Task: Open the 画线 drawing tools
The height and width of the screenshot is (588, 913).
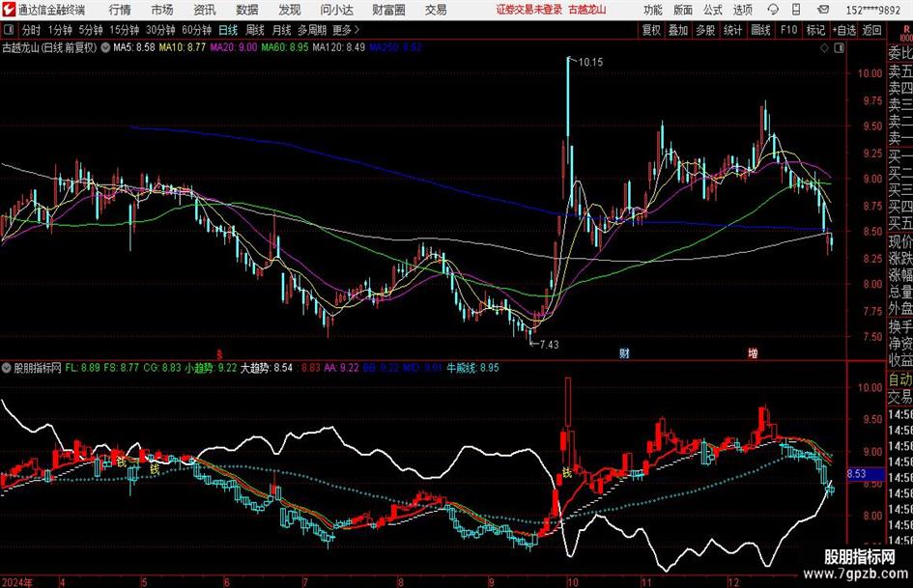Action: (760, 30)
